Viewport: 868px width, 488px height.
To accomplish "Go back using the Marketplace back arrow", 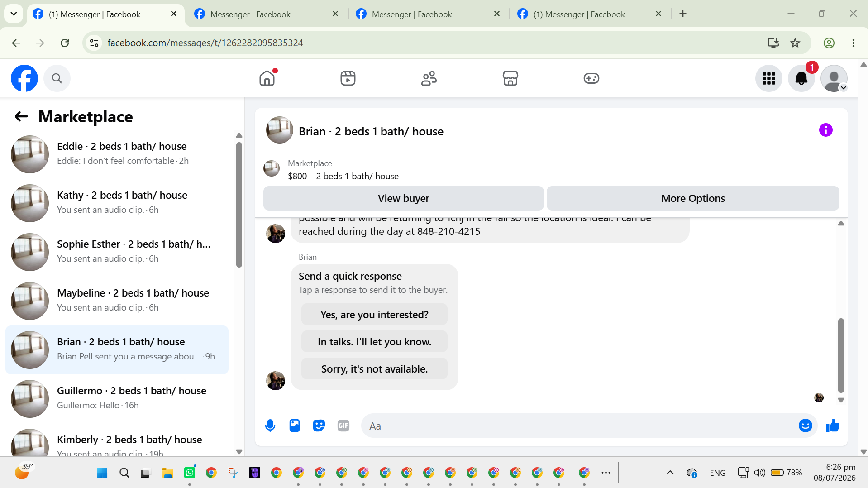I will (x=21, y=117).
